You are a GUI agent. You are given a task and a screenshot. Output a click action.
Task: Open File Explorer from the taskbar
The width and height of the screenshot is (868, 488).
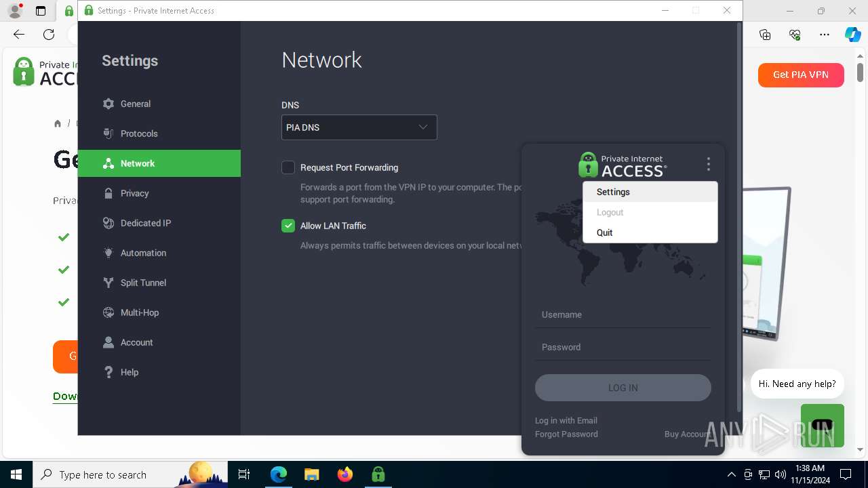point(312,474)
